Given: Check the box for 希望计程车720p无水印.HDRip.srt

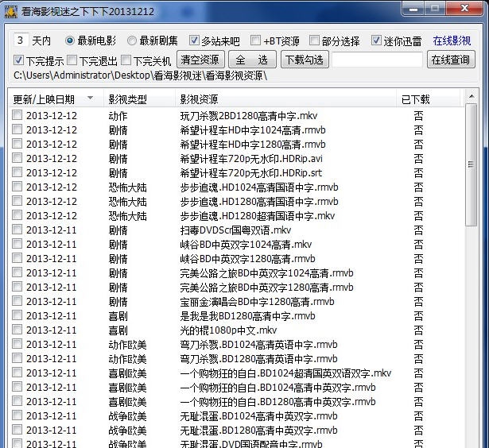Looking at the screenshot, I should pyautogui.click(x=17, y=172).
